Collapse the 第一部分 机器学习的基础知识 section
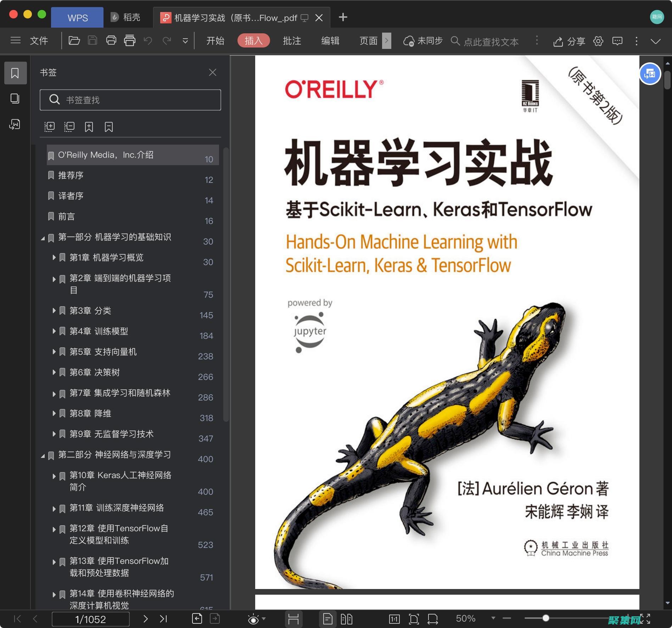Image resolution: width=672 pixels, height=628 pixels. coord(42,237)
